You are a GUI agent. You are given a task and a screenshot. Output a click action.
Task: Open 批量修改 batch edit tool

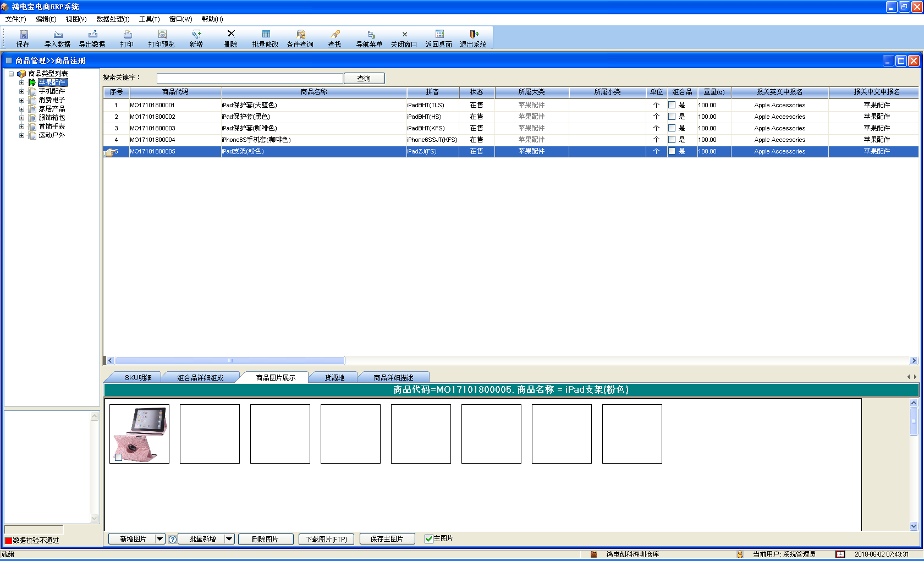tap(266, 34)
